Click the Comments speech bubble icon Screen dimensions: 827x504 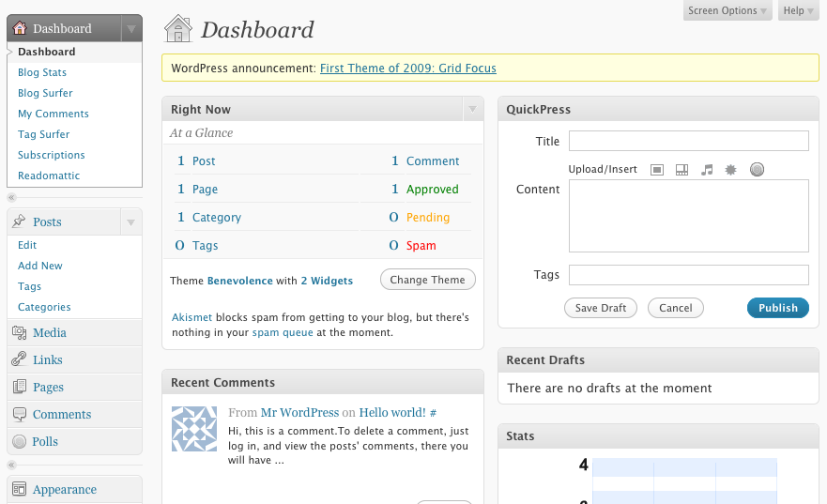pyautogui.click(x=19, y=415)
